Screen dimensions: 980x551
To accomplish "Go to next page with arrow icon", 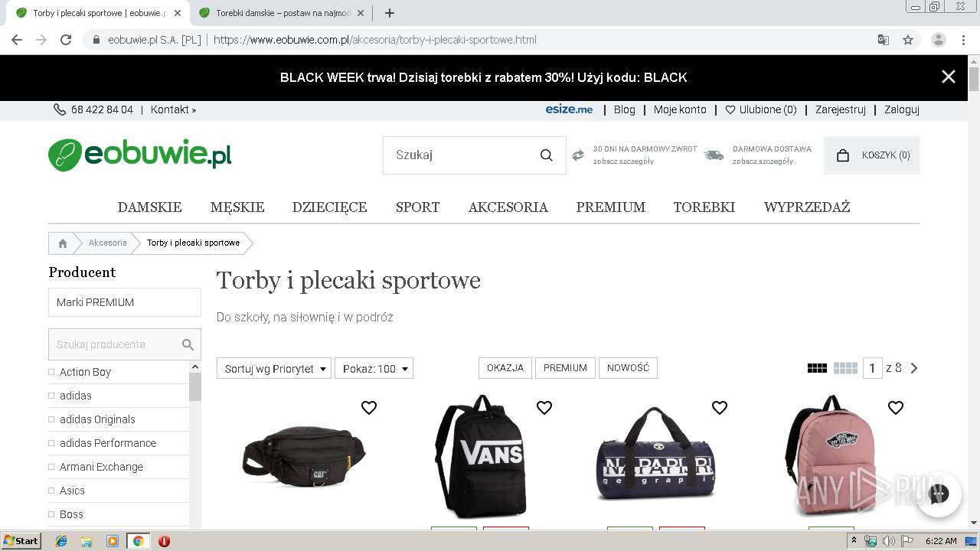I will [x=913, y=368].
